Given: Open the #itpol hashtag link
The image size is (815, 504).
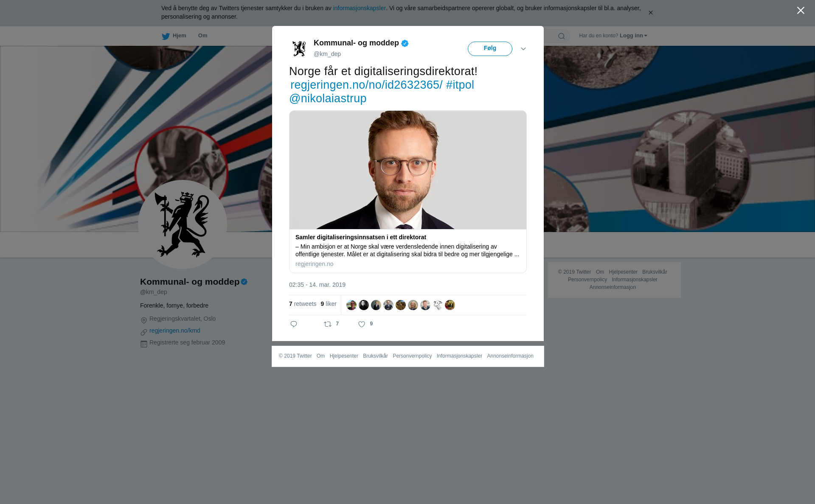Looking at the screenshot, I should tap(460, 85).
